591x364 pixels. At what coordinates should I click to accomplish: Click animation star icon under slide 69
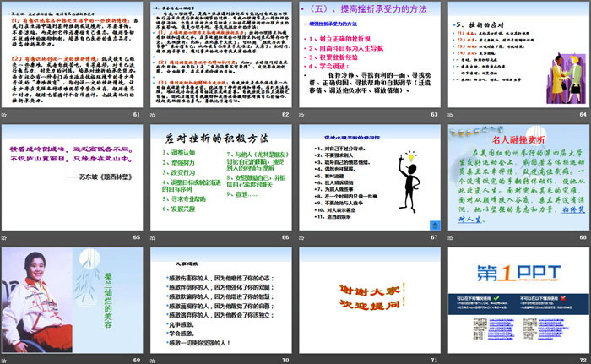[4, 361]
